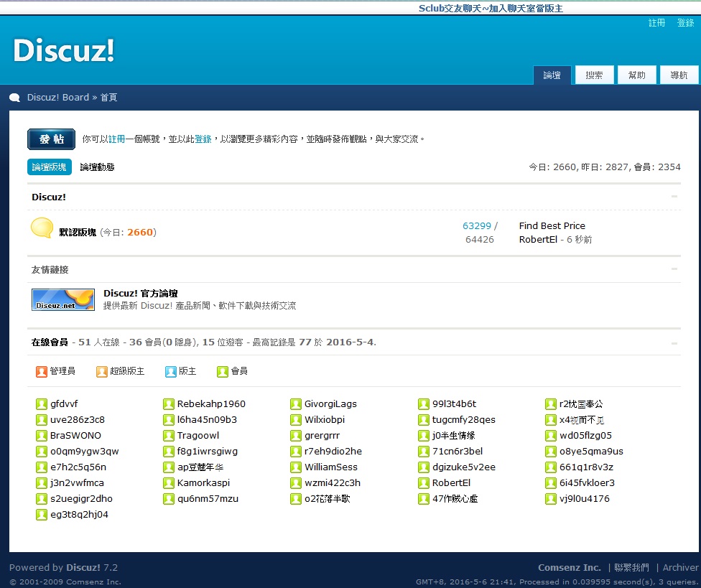Click the 註冊 link in the welcome message

point(116,139)
